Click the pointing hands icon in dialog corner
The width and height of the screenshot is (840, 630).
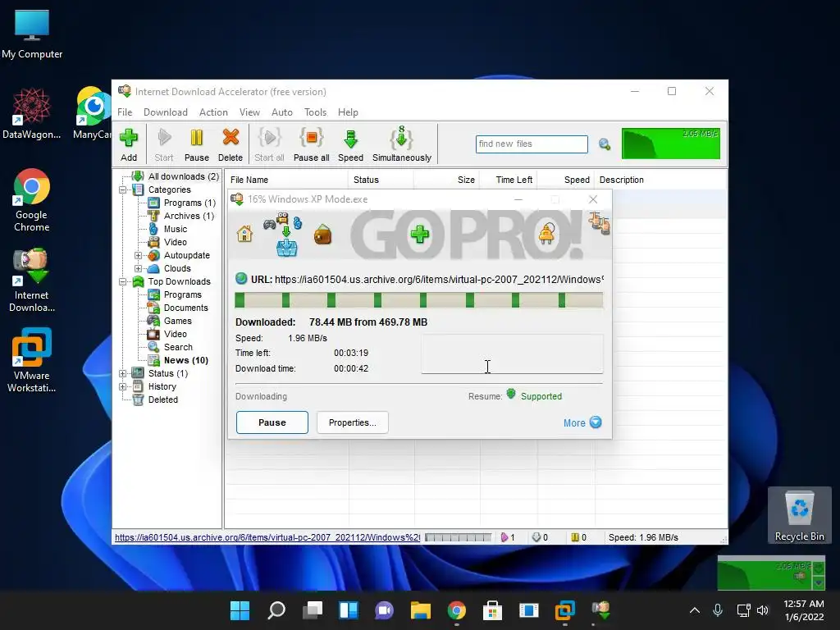(599, 222)
